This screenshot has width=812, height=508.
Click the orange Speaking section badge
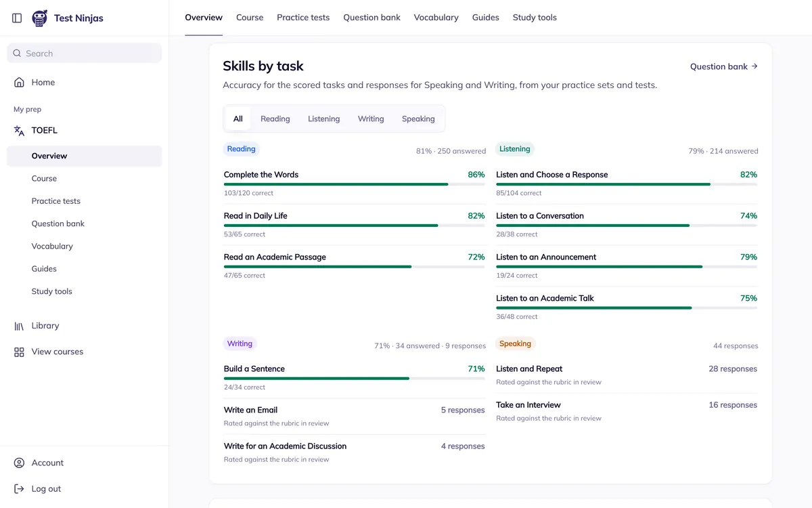[515, 343]
